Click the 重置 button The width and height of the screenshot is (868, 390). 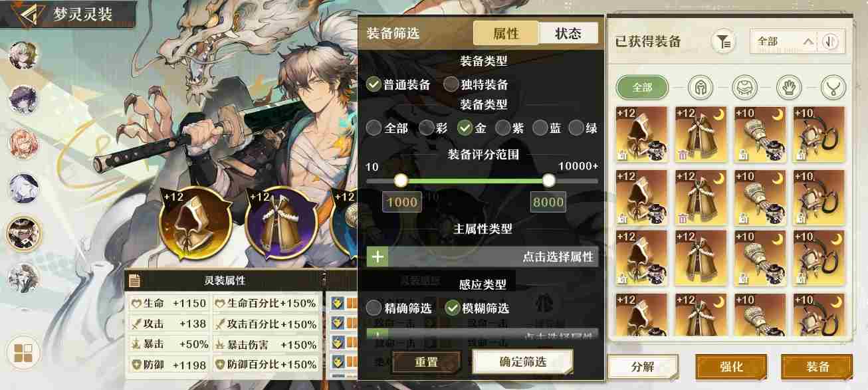coord(426,362)
